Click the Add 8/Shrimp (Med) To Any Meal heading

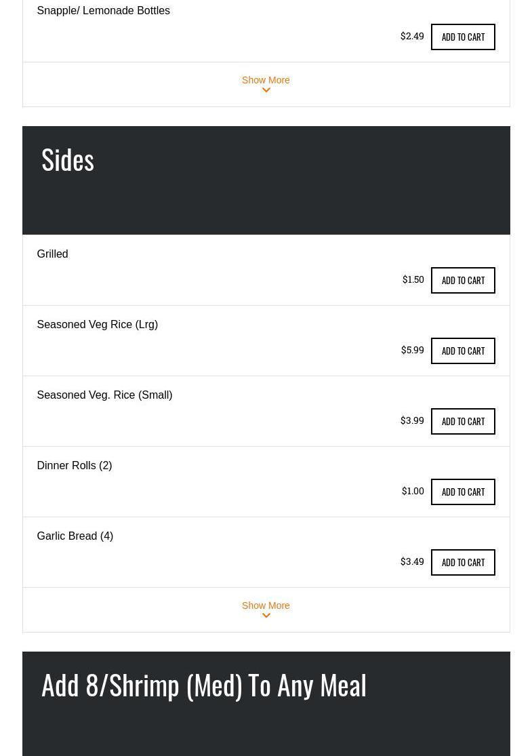(x=203, y=685)
